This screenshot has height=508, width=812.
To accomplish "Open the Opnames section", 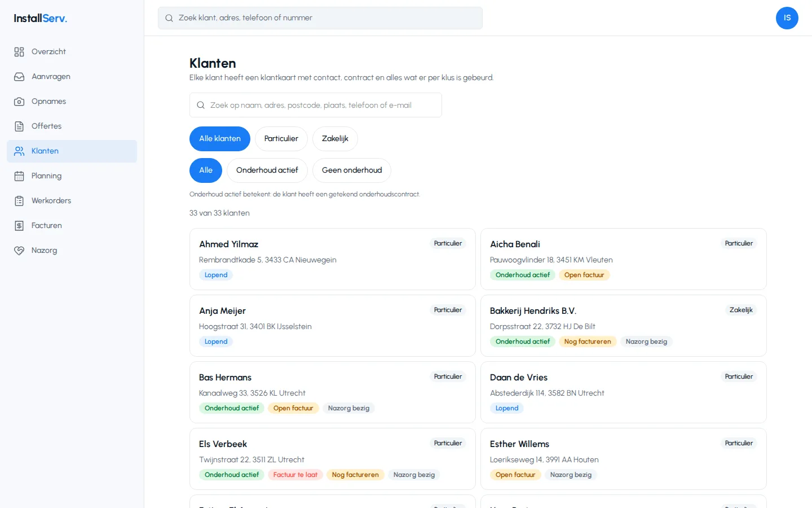I will pyautogui.click(x=72, y=102).
